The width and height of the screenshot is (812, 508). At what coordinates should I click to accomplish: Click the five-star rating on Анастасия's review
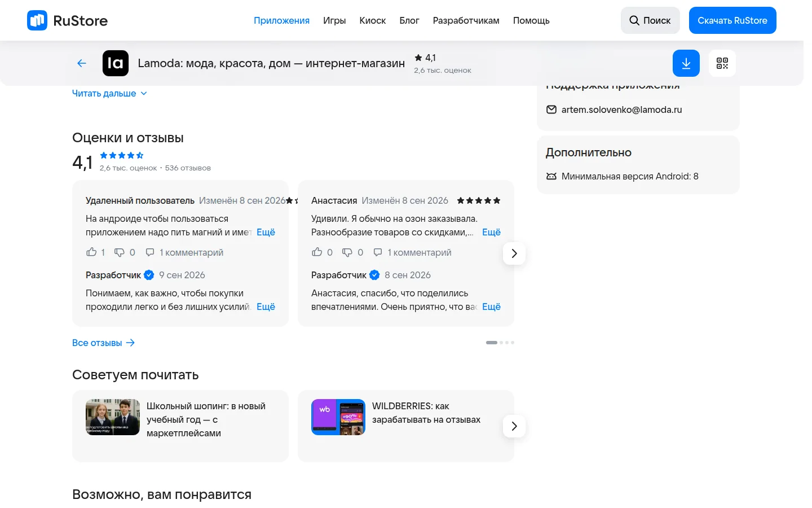coord(479,200)
